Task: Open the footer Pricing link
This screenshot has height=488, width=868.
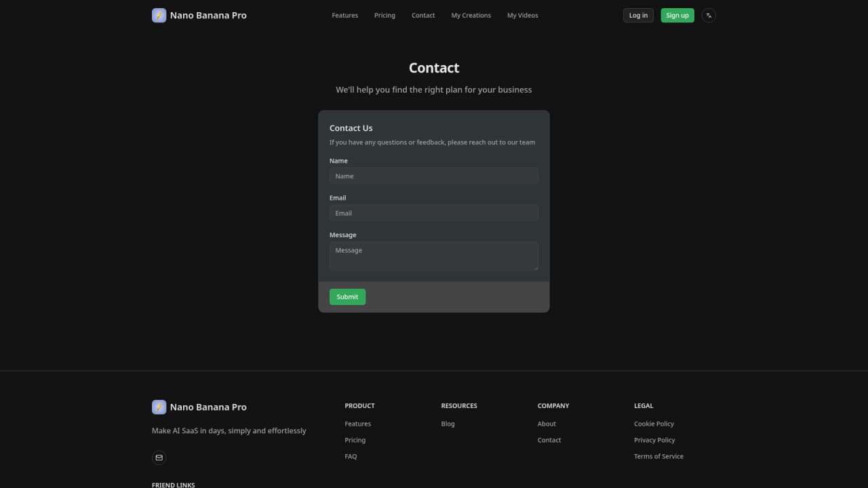Action: pyautogui.click(x=355, y=440)
